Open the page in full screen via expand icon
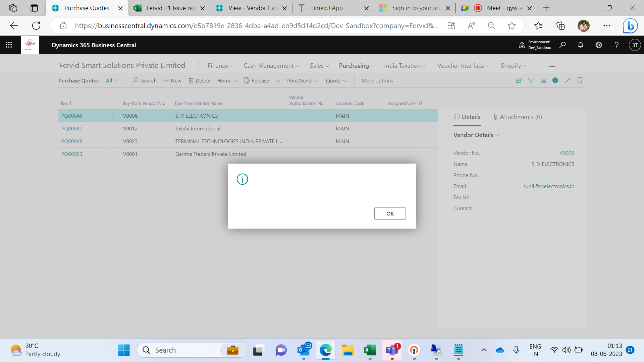Screen dimensions: 644x362 [x=568, y=80]
